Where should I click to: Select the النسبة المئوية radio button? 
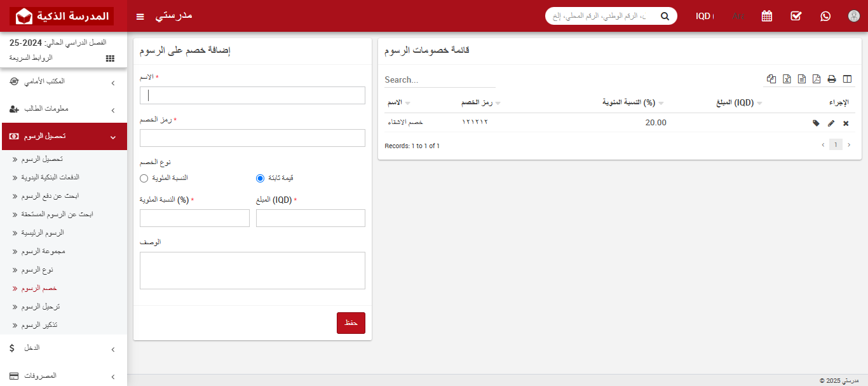(144, 178)
